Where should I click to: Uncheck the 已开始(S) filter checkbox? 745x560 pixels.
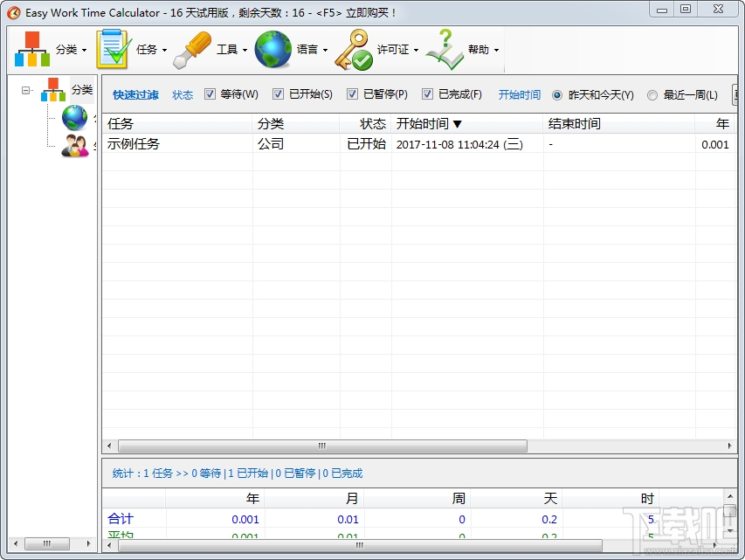278,94
